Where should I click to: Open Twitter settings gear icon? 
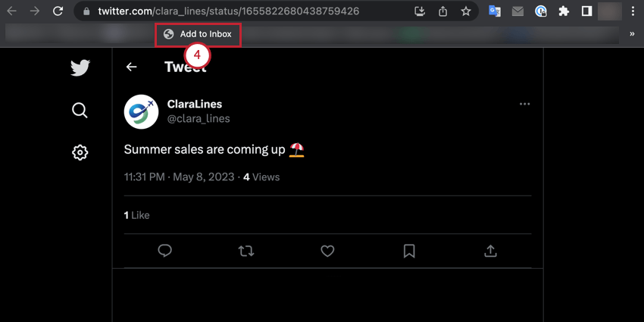tap(80, 153)
